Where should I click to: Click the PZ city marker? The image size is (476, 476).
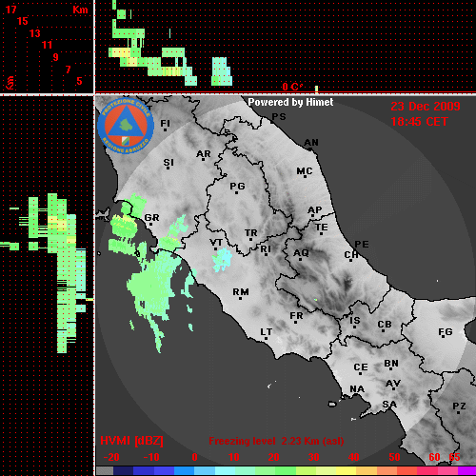pyautogui.click(x=459, y=407)
